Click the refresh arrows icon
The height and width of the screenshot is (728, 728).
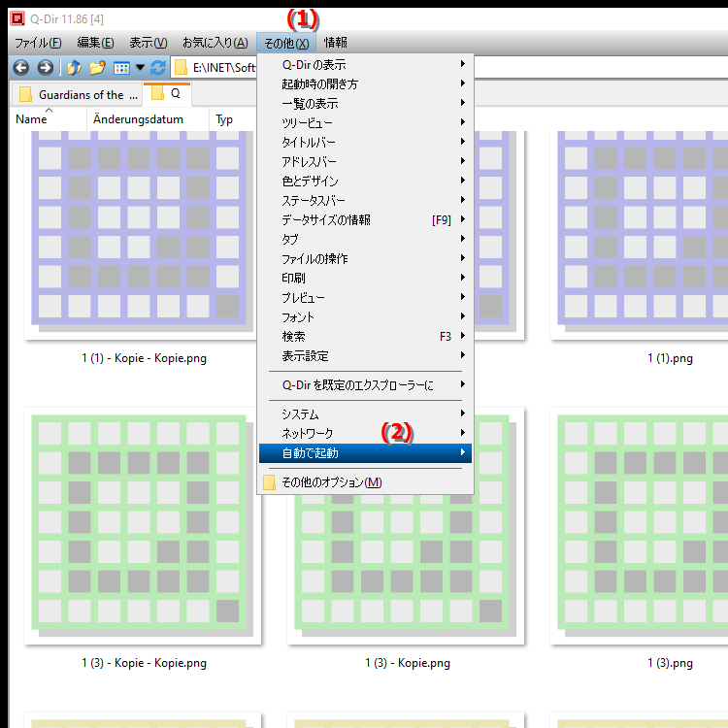[158, 68]
